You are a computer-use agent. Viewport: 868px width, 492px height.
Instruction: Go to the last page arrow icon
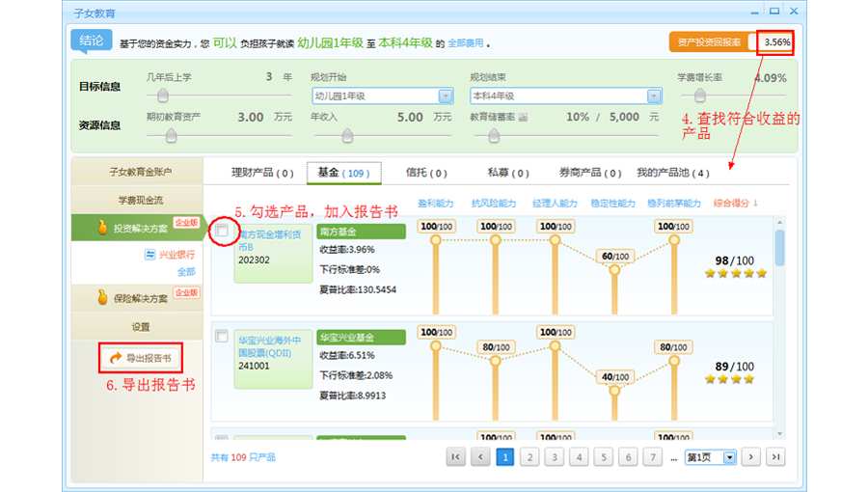775,456
